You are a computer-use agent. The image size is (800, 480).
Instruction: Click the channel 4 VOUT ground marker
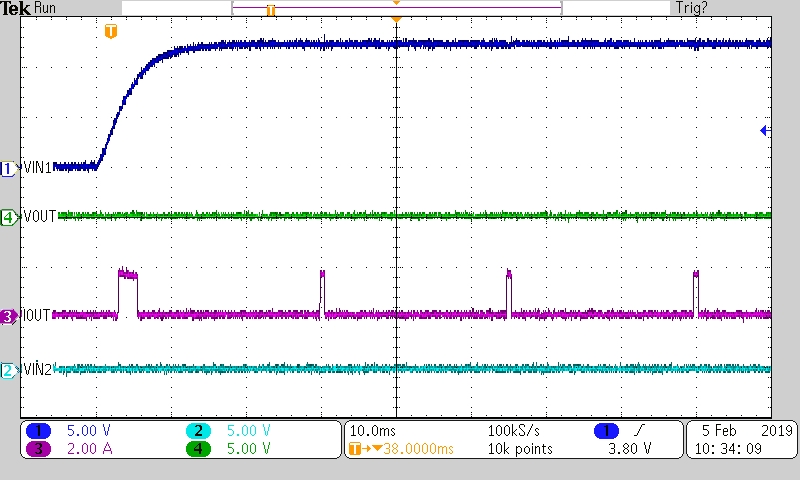[9, 216]
